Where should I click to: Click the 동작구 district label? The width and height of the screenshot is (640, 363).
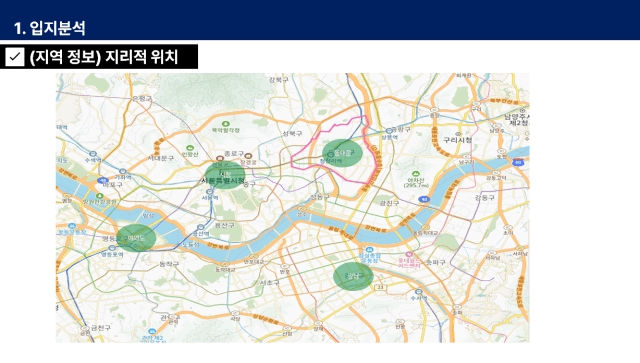click(x=169, y=264)
